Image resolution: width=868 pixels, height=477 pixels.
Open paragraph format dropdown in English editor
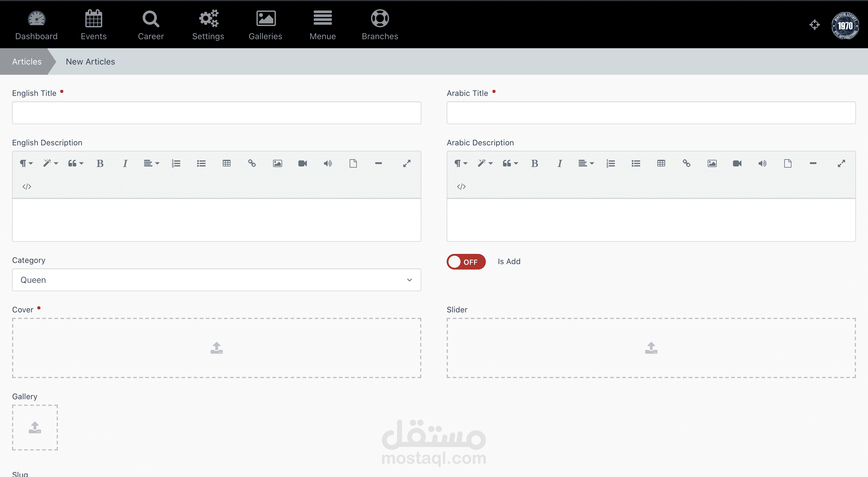(26, 163)
